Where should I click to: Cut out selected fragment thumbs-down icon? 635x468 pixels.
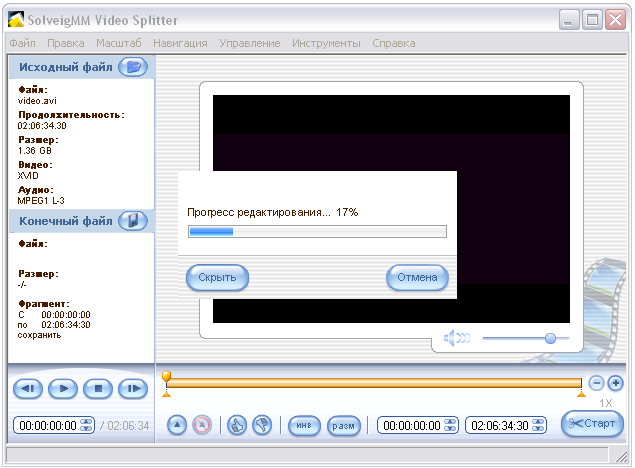[262, 425]
